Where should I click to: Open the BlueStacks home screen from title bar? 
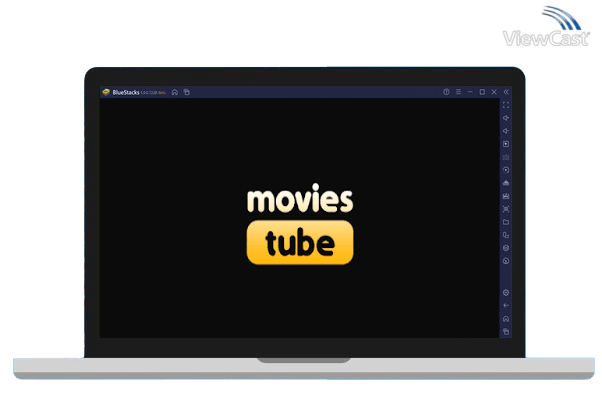click(175, 92)
